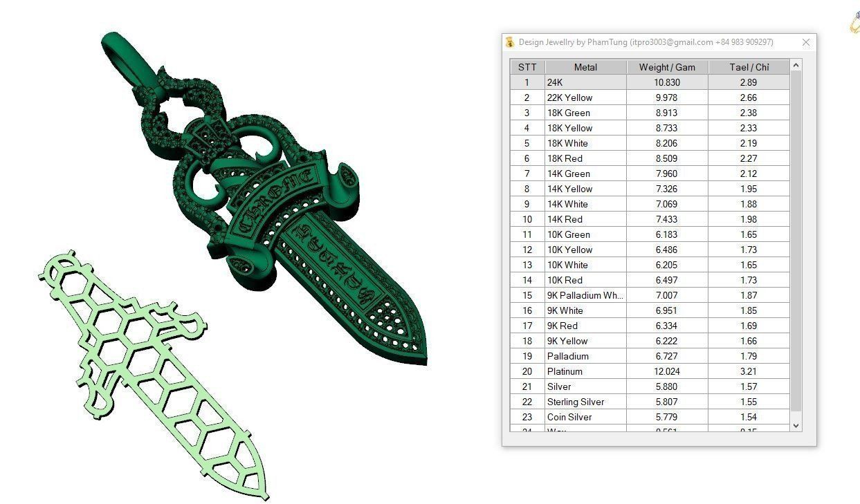Select the Palladium row with weight 6.727
The width and height of the screenshot is (860, 504).
point(650,356)
